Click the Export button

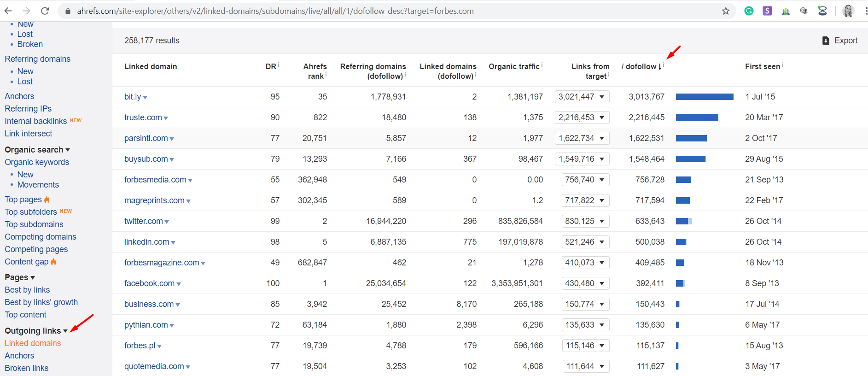(840, 41)
